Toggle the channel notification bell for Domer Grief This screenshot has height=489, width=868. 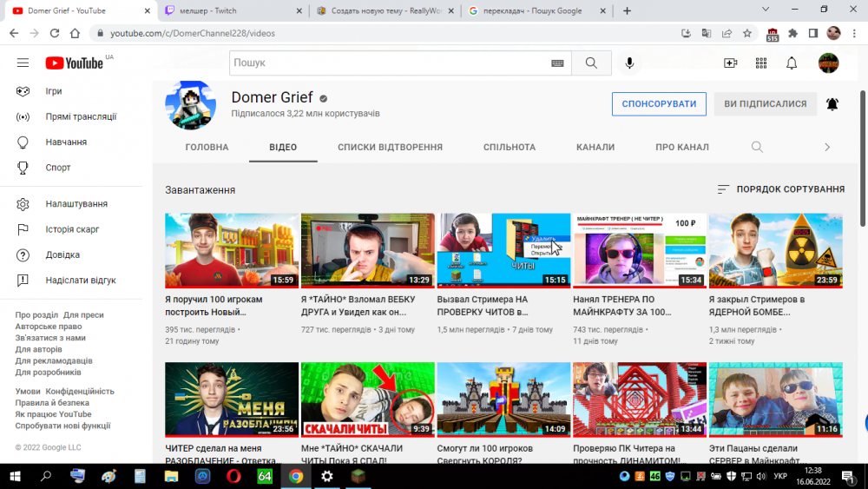point(832,104)
